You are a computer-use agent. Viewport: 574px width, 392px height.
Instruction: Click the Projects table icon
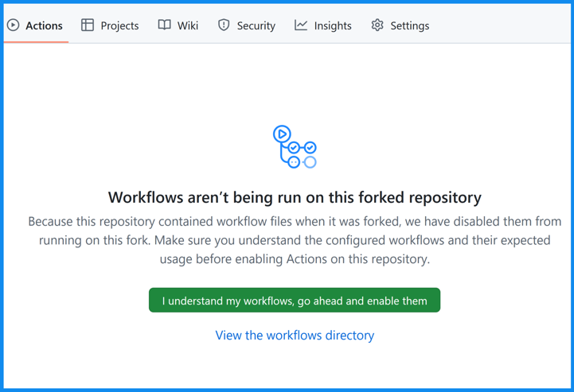tap(88, 25)
